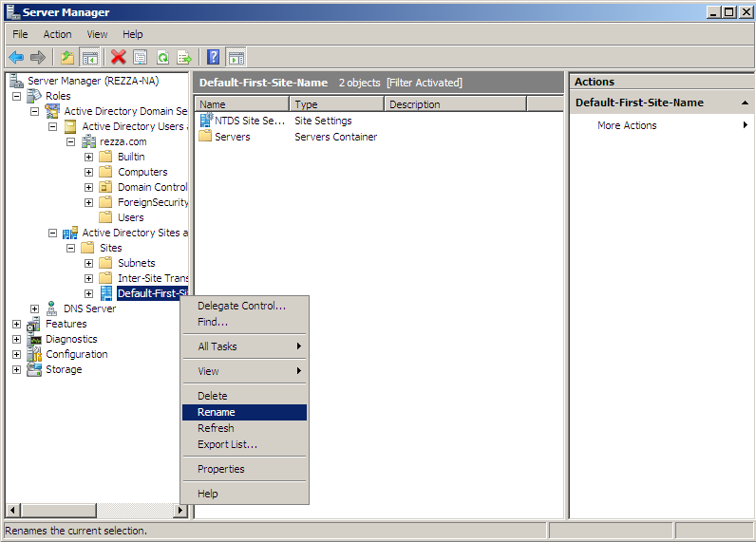Click tree scrollbar left arrow
The height and width of the screenshot is (542, 756).
[x=13, y=511]
